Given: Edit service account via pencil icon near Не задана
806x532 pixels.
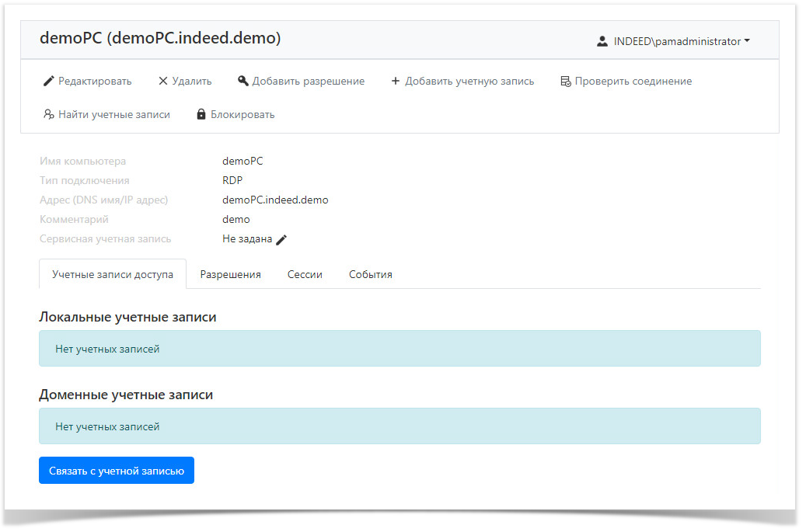Looking at the screenshot, I should tap(281, 240).
